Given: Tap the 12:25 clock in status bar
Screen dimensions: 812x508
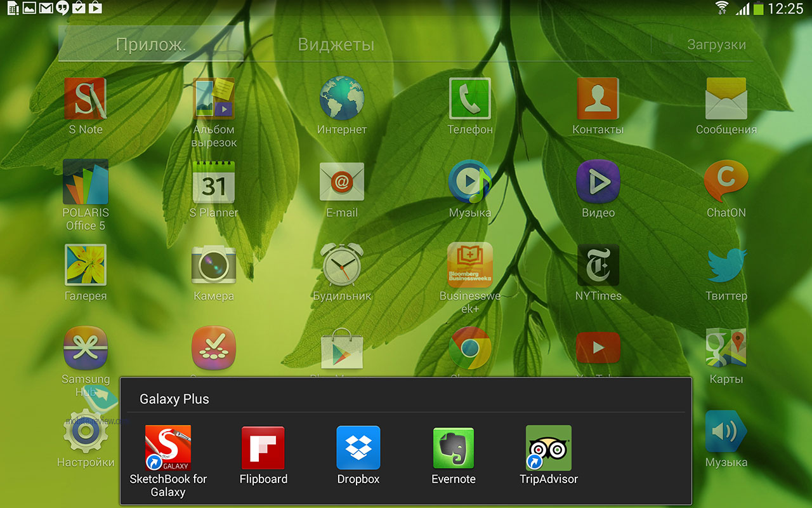Looking at the screenshot, I should [786, 9].
